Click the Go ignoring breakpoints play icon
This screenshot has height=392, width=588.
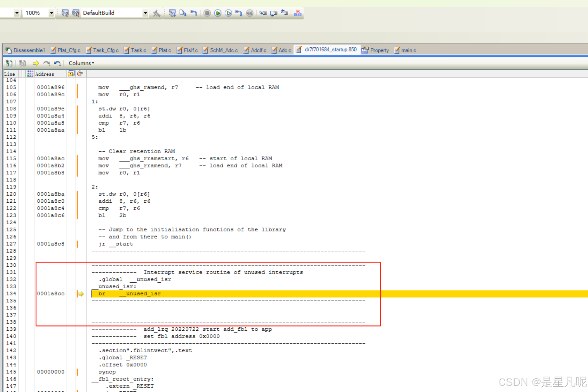(x=228, y=13)
